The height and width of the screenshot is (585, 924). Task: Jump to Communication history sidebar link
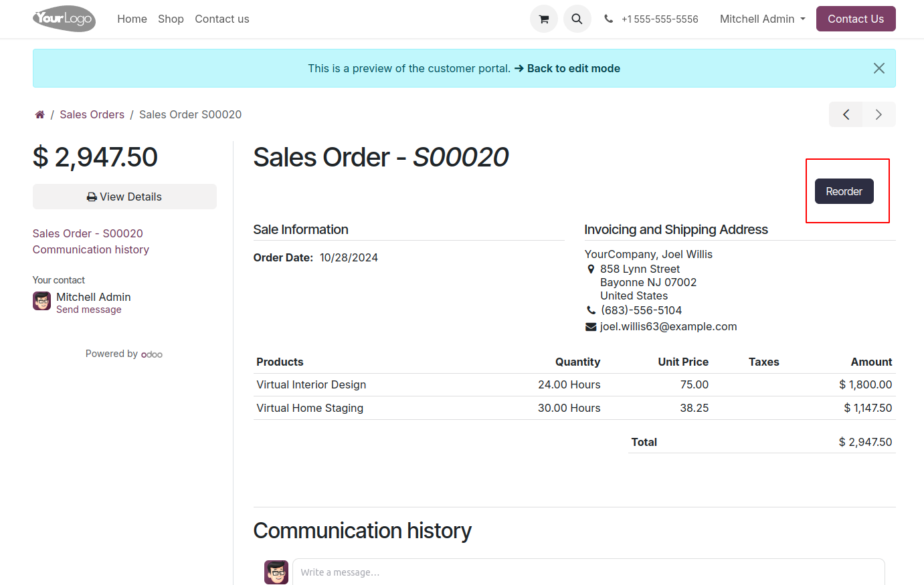point(91,249)
